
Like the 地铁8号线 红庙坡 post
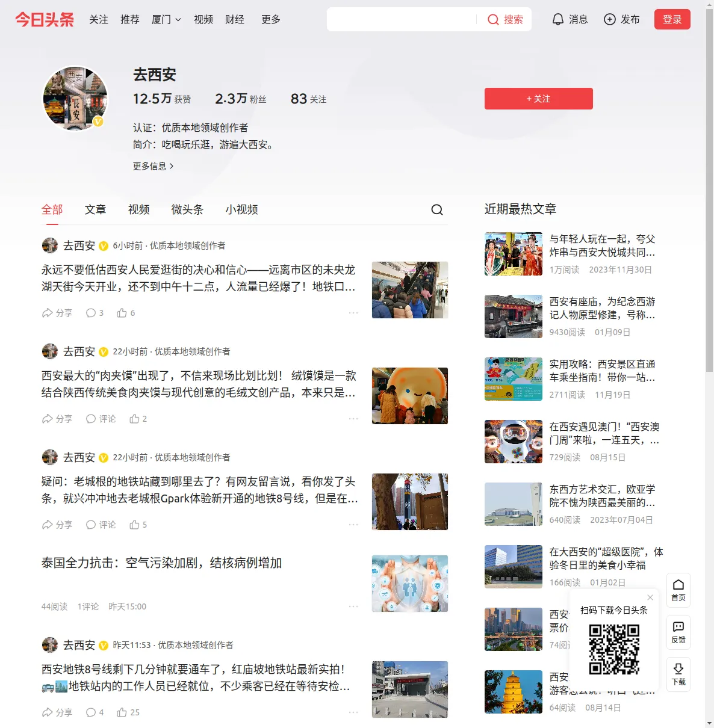click(128, 712)
